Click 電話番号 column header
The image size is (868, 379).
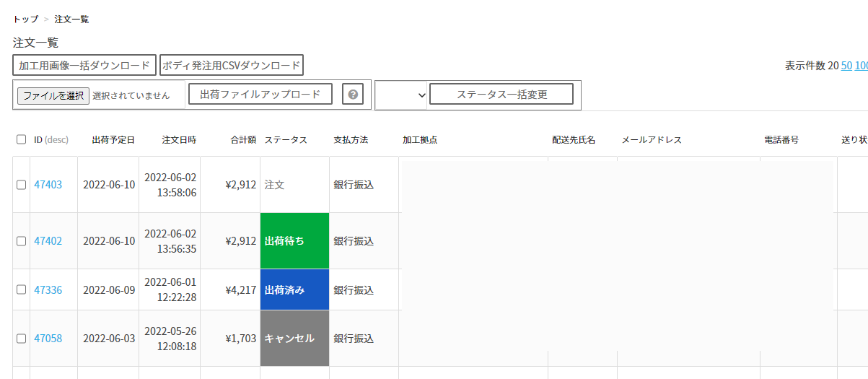point(781,139)
